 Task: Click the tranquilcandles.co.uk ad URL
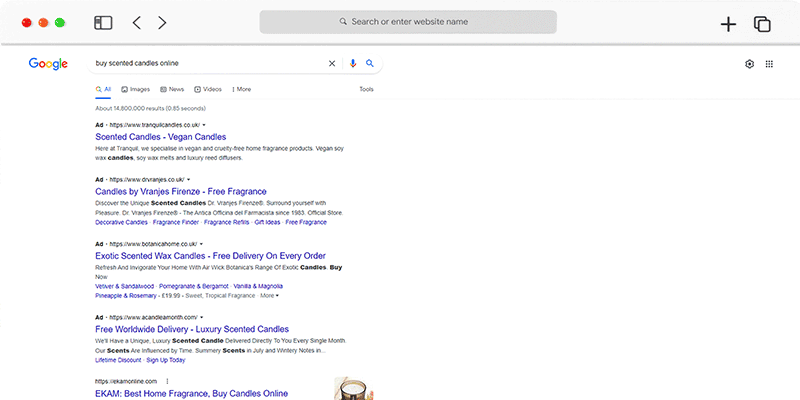coord(155,125)
